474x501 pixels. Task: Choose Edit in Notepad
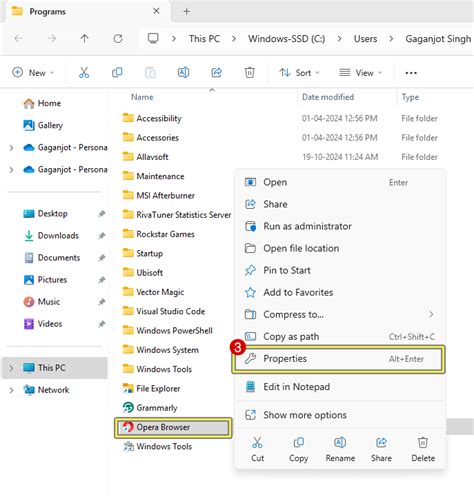tap(340, 387)
